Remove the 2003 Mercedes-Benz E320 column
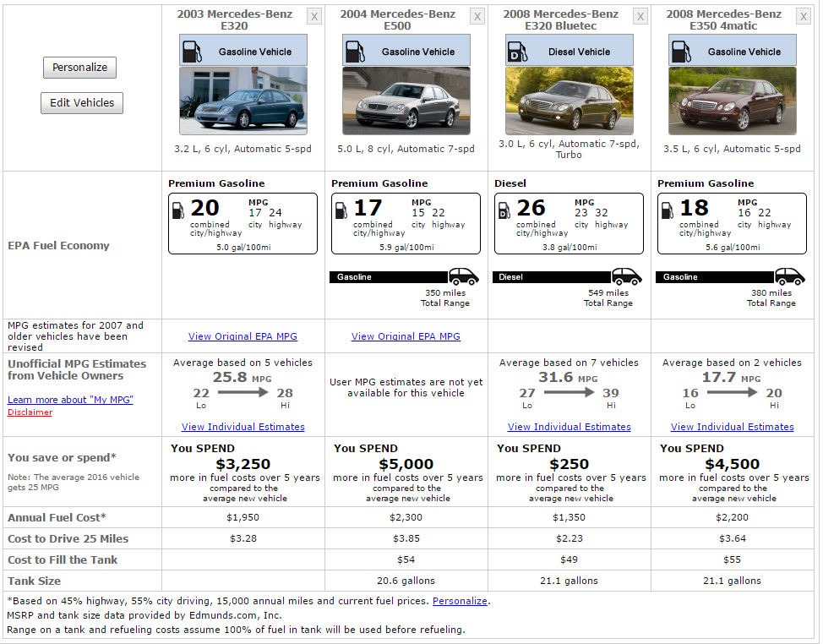 coord(314,17)
